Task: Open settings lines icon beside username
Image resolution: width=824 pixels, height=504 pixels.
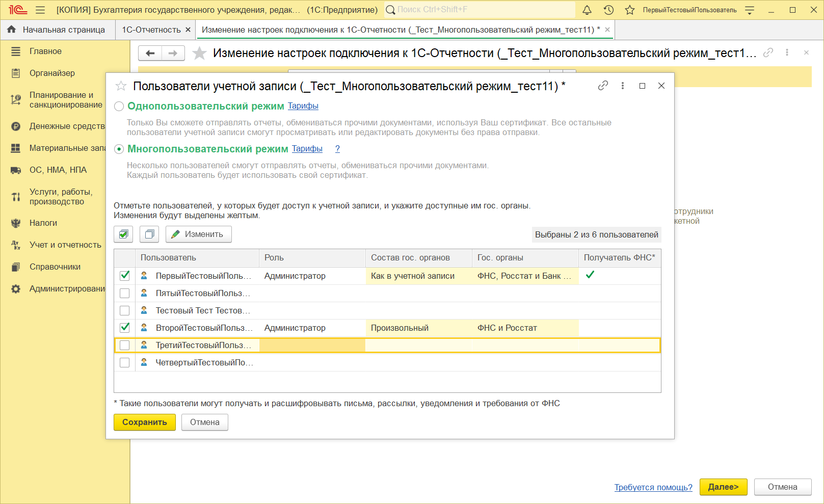Action: click(750, 10)
